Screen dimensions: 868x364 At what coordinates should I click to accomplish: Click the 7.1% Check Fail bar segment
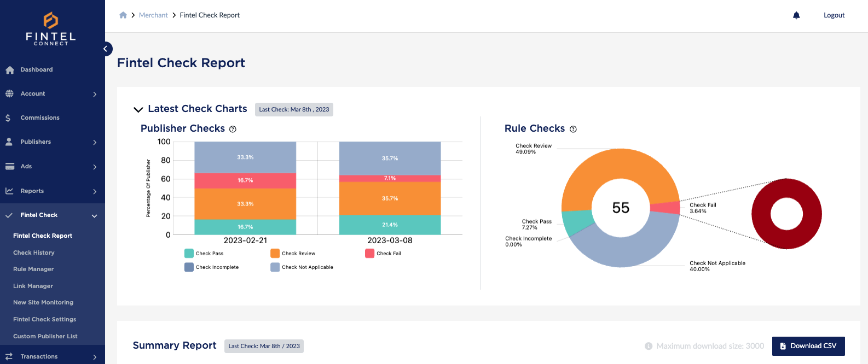390,178
